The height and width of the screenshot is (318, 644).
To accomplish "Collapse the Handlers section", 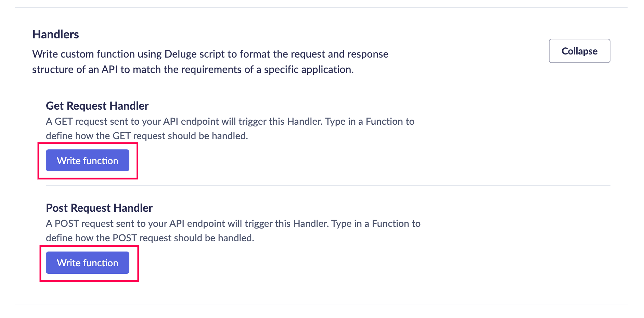I will (x=579, y=51).
